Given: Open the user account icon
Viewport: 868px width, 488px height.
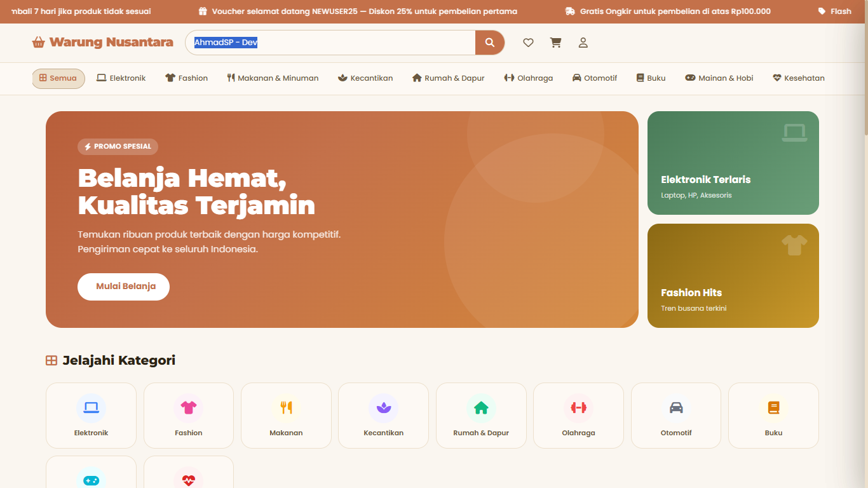Looking at the screenshot, I should pyautogui.click(x=583, y=43).
